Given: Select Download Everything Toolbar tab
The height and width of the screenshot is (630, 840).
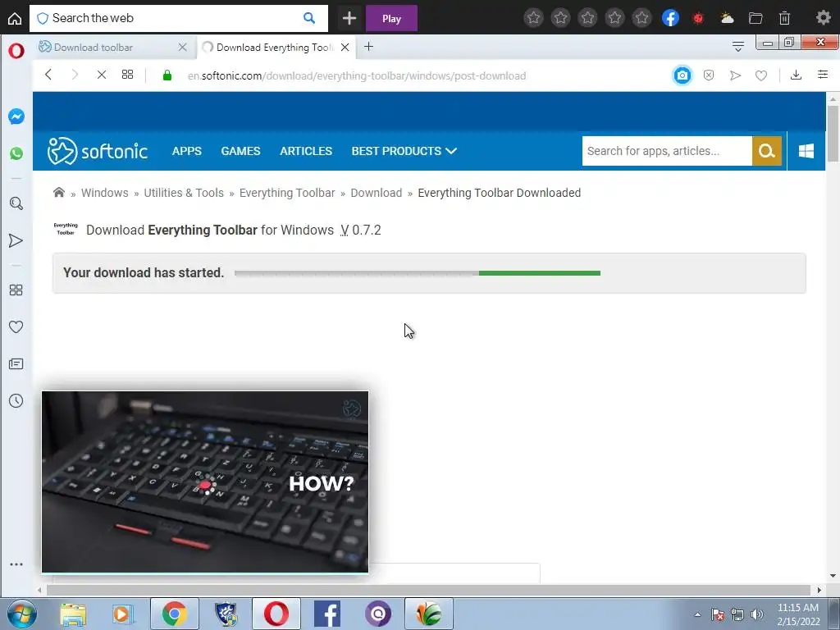Looking at the screenshot, I should pos(275,47).
